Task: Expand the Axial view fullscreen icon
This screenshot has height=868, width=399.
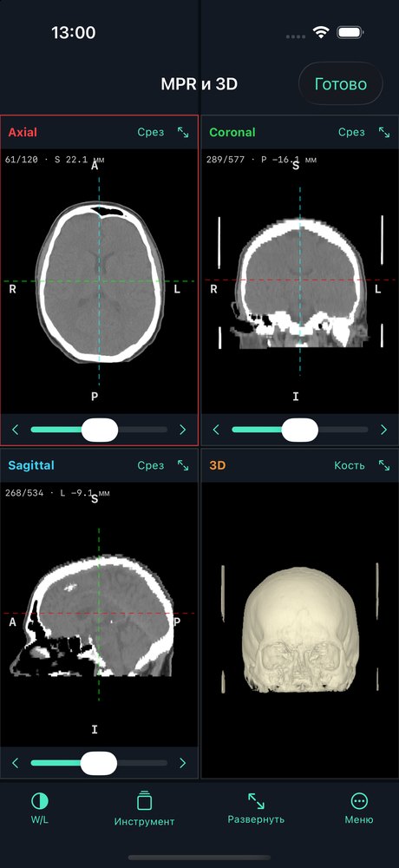Action: 183,132
